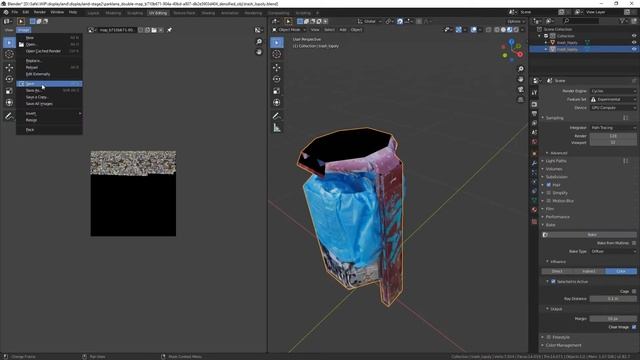This screenshot has height=360, width=640.
Task: Expand the Light Paths panel
Action: [x=556, y=161]
